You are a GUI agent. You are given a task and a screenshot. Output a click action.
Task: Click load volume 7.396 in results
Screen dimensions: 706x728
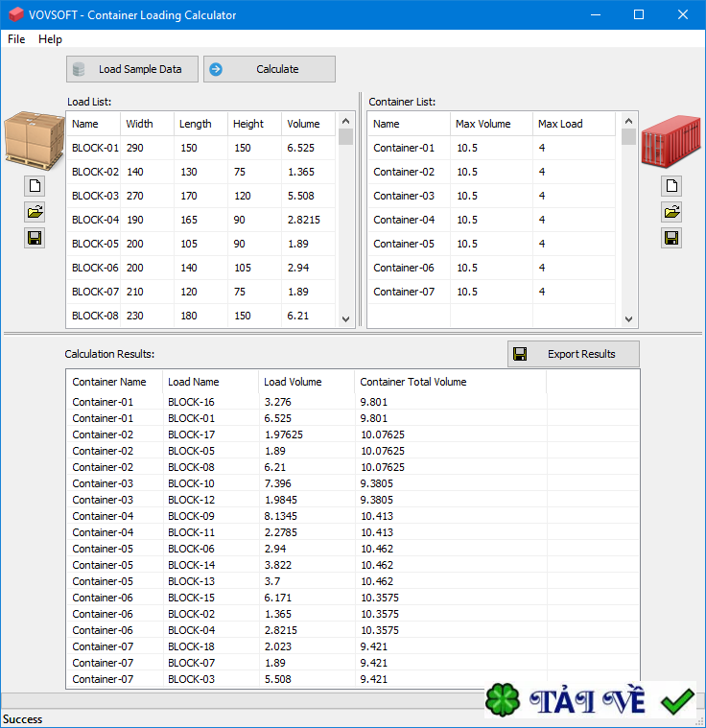(x=278, y=483)
